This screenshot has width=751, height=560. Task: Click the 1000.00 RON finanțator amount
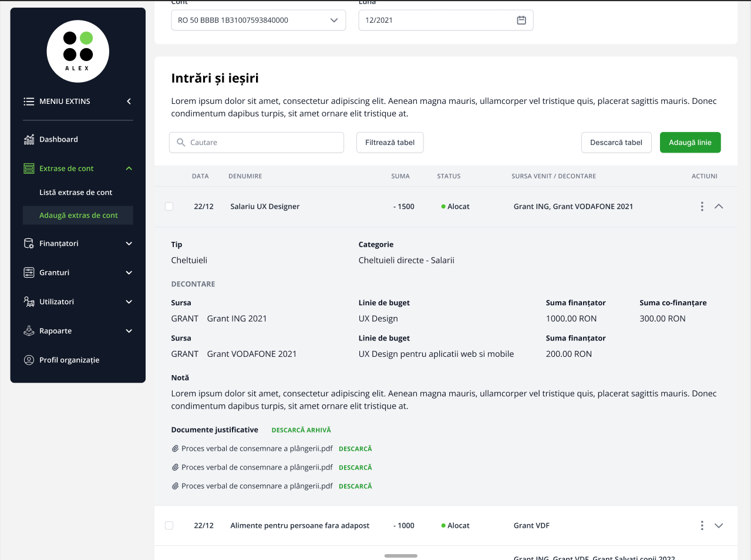pos(571,319)
